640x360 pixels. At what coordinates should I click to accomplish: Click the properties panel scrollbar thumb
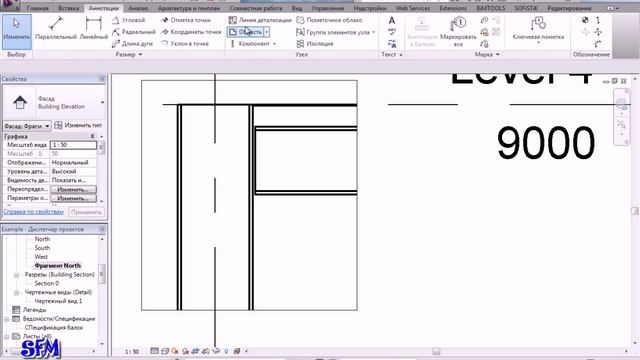(101, 147)
